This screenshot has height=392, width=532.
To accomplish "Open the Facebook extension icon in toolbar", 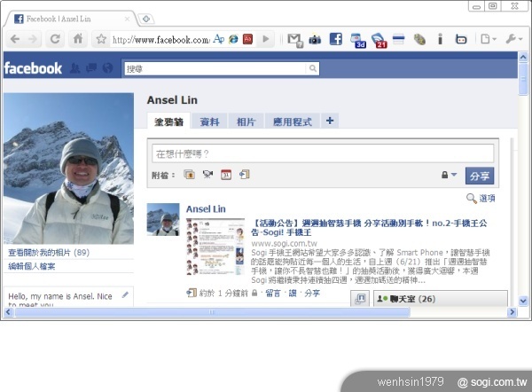I will point(336,39).
